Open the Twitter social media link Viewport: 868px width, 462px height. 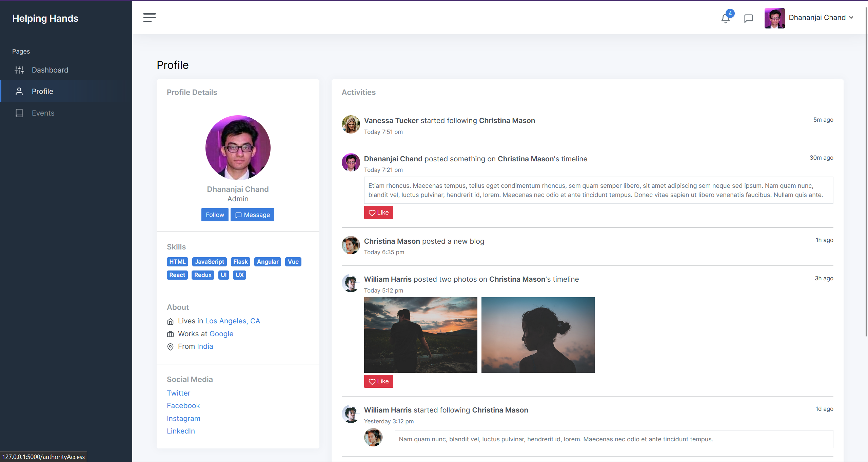pos(178,393)
